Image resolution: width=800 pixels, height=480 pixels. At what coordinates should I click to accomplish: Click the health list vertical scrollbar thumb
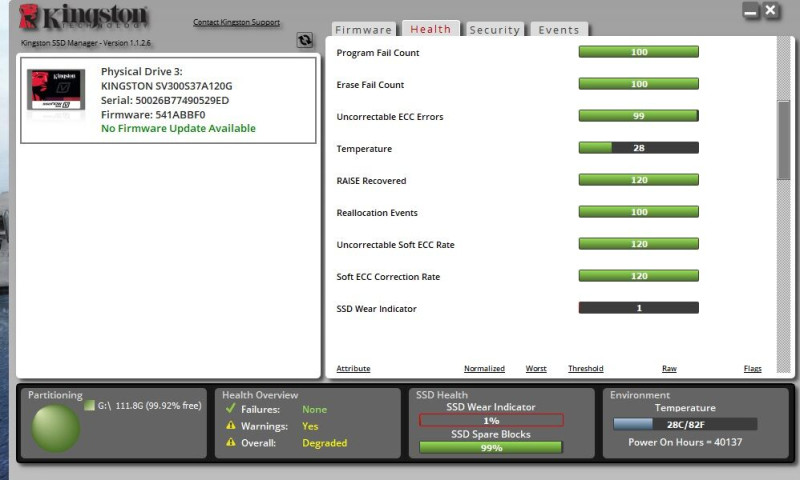(783, 140)
